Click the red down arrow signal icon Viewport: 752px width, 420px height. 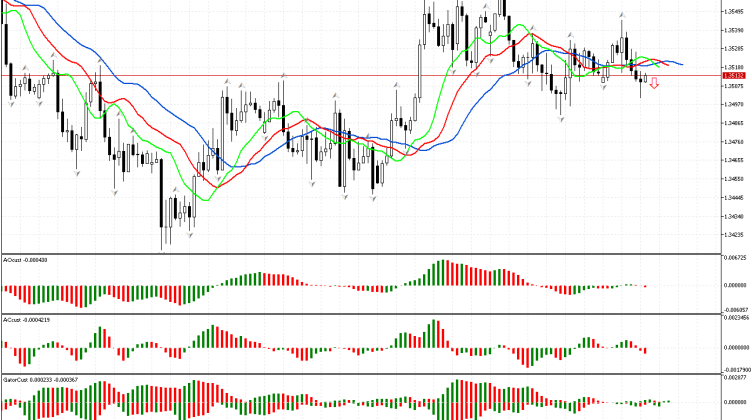[x=655, y=85]
